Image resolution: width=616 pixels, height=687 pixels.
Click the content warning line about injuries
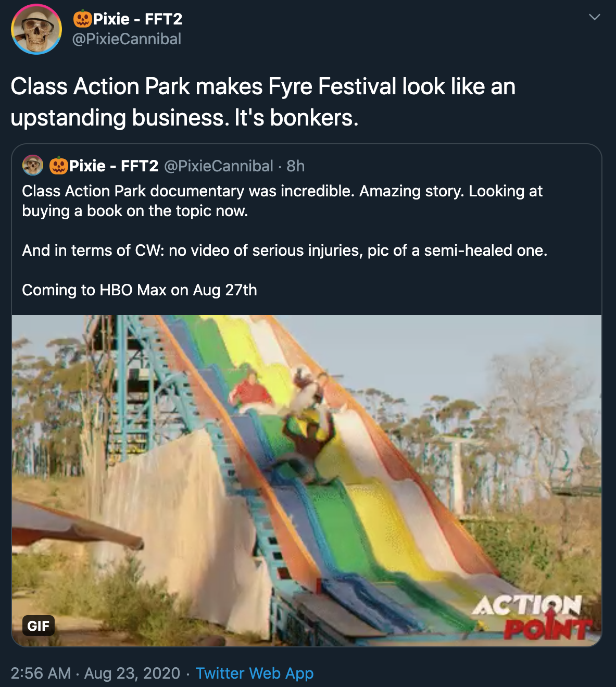[x=284, y=251]
